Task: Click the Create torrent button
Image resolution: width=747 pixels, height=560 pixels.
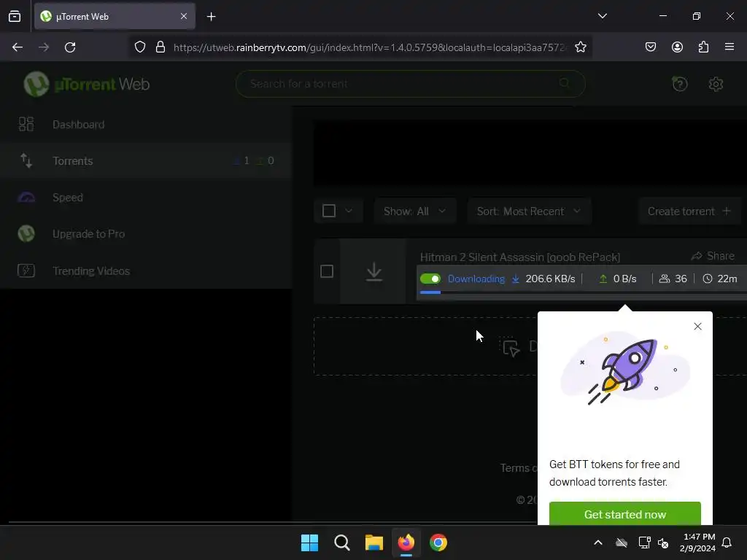Action: (x=689, y=211)
